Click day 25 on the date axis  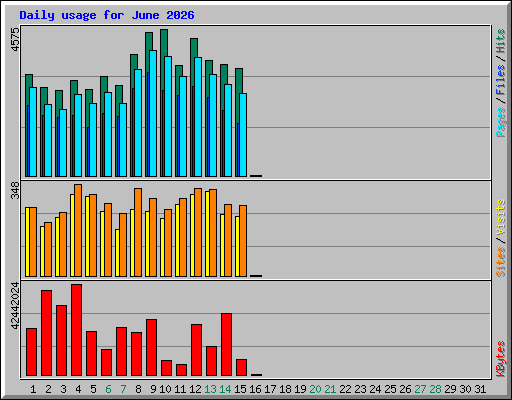tap(390, 389)
